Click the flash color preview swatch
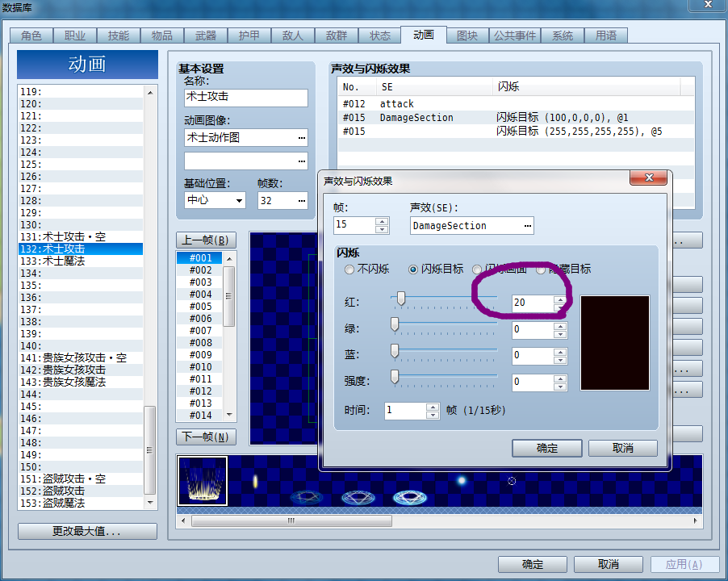Screen dimensions: 728x581 coord(615,343)
